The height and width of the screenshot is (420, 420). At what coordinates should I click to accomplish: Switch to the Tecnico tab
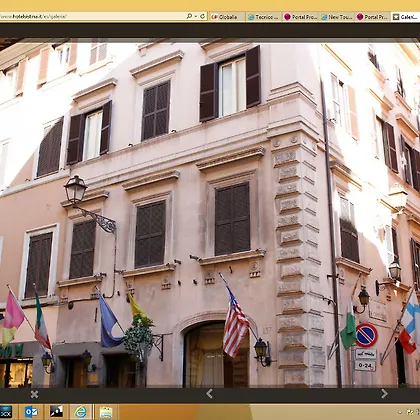264,17
